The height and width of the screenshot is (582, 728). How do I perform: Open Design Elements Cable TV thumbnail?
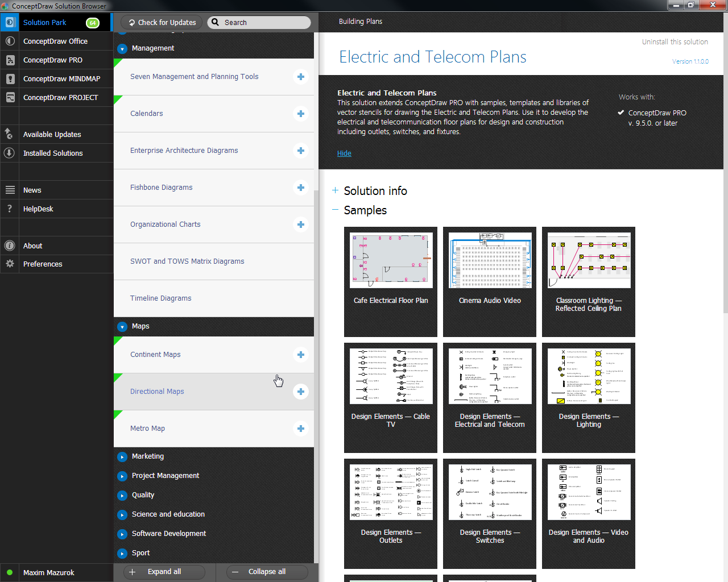coord(391,376)
